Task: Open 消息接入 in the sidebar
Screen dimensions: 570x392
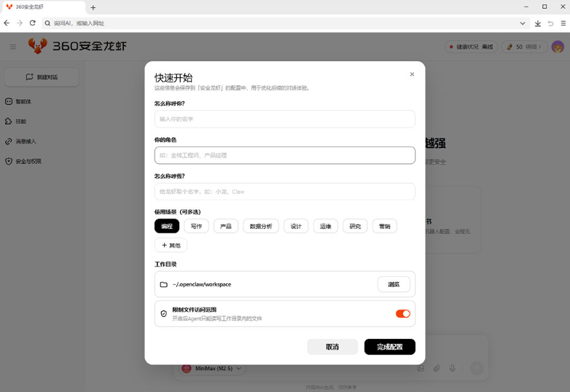Action: tap(20, 141)
